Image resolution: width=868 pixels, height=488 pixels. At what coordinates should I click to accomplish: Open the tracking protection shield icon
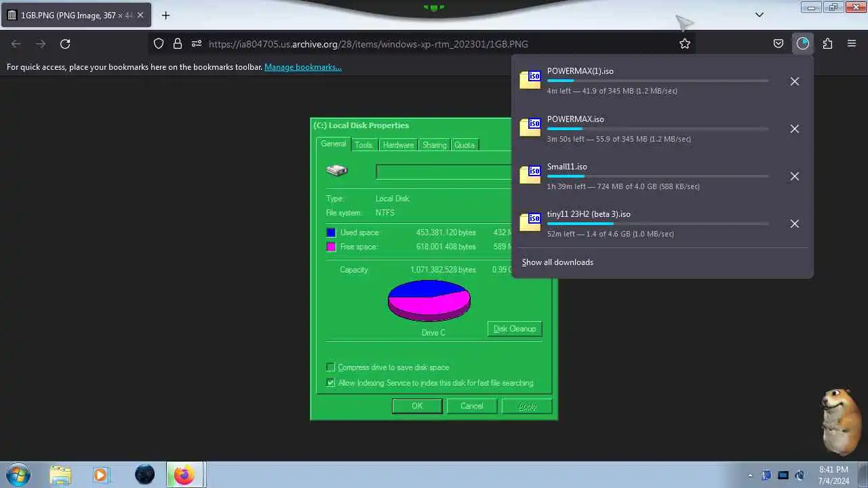point(159,44)
